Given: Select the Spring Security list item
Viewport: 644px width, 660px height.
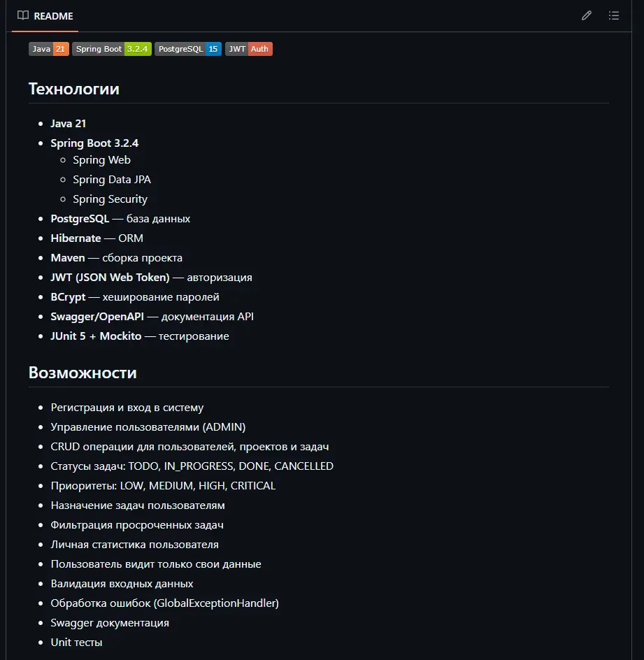Looking at the screenshot, I should pos(110,199).
